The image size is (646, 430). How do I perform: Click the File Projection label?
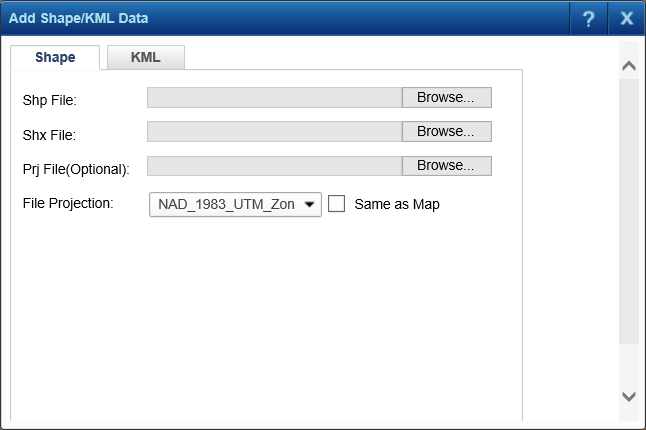tap(68, 203)
